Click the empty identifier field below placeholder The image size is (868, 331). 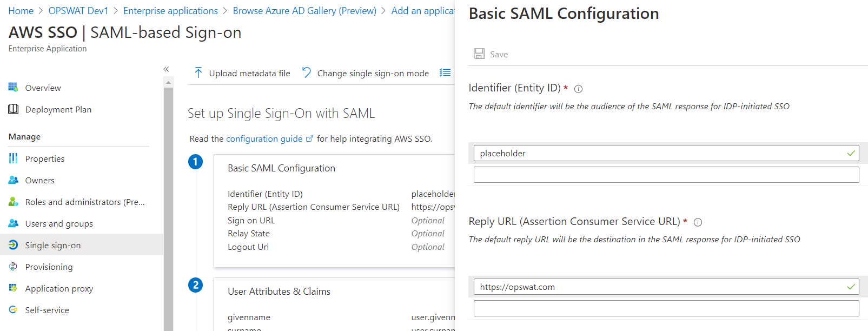(x=666, y=175)
